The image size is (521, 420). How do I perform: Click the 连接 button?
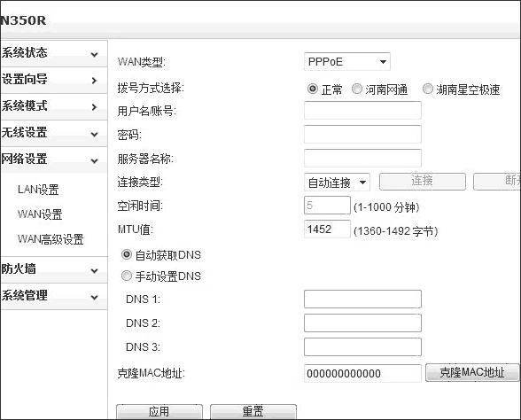click(423, 182)
